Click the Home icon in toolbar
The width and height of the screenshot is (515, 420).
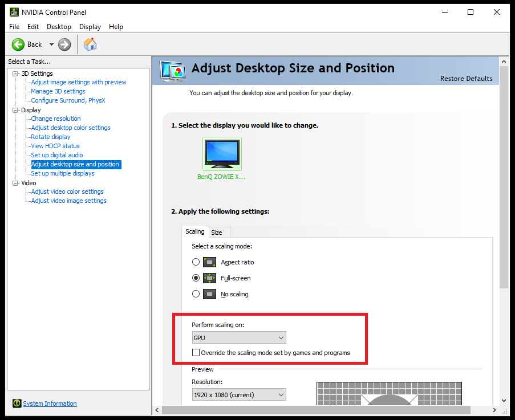[90, 44]
